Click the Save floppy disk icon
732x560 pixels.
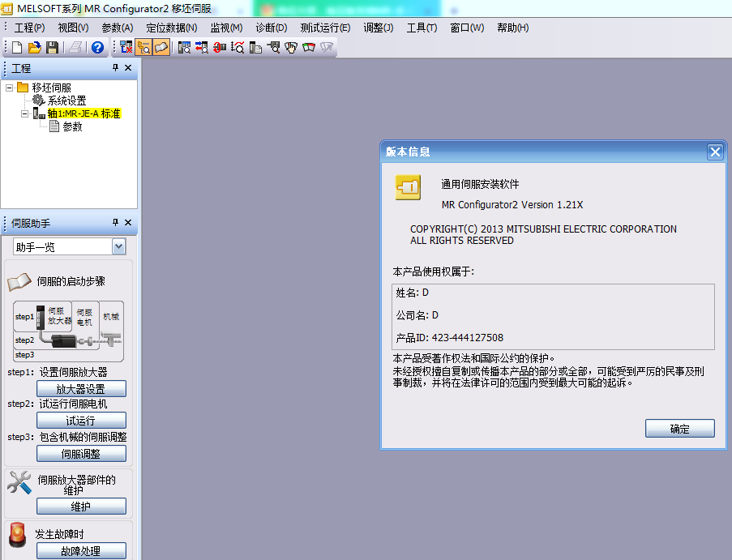tap(52, 48)
